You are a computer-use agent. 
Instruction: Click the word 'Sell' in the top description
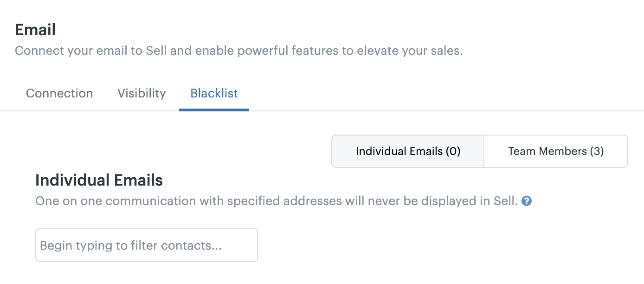[x=156, y=51]
